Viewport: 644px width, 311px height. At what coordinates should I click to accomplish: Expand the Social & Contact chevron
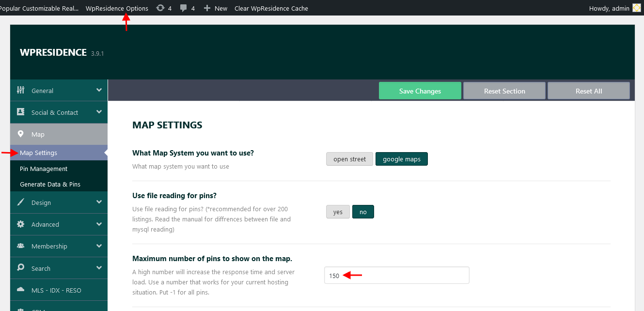pos(99,112)
